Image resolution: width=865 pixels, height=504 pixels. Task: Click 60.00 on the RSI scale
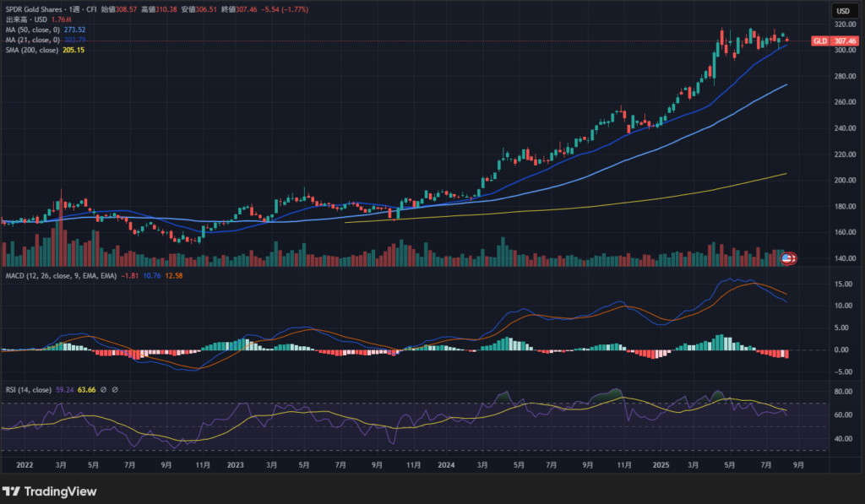click(x=844, y=415)
